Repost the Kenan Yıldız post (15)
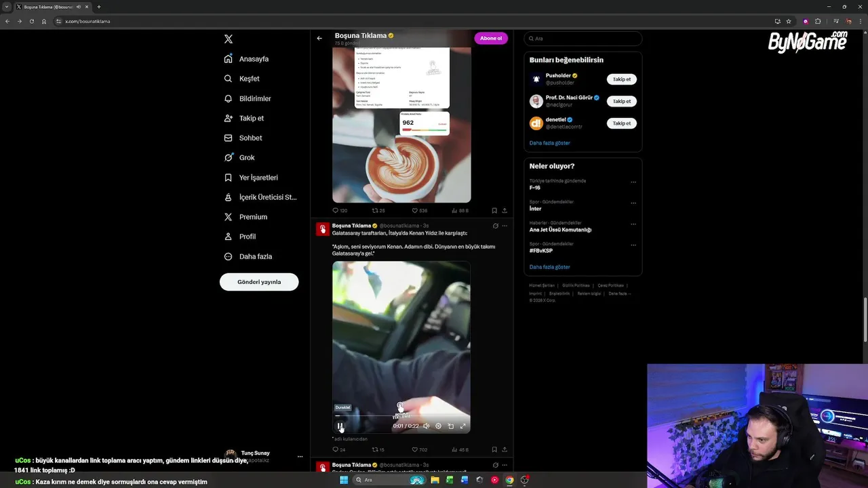 click(378, 449)
